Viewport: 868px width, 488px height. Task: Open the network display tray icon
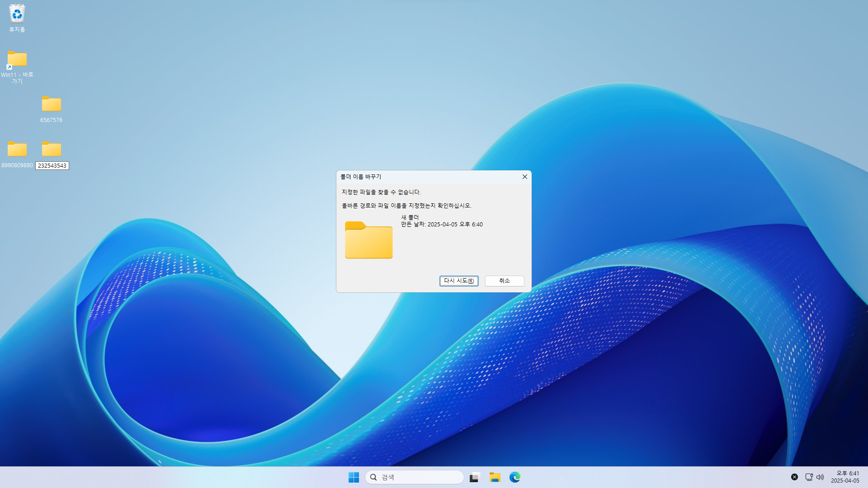[x=809, y=477]
